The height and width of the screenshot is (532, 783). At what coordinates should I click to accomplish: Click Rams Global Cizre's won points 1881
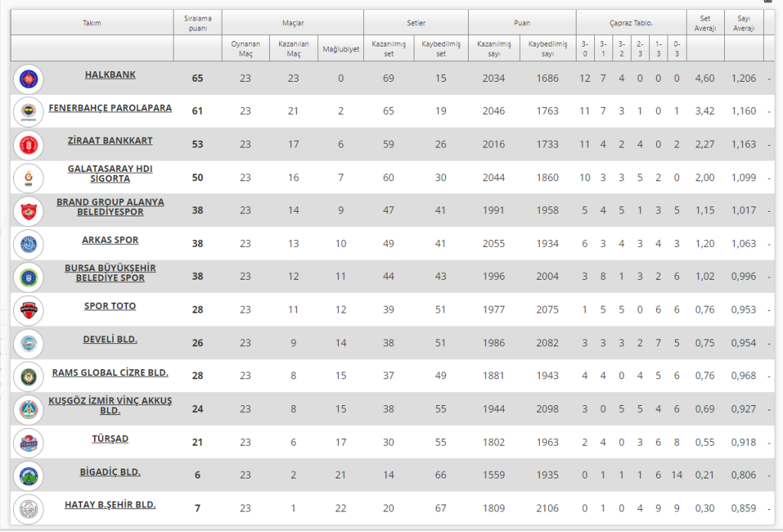point(493,375)
